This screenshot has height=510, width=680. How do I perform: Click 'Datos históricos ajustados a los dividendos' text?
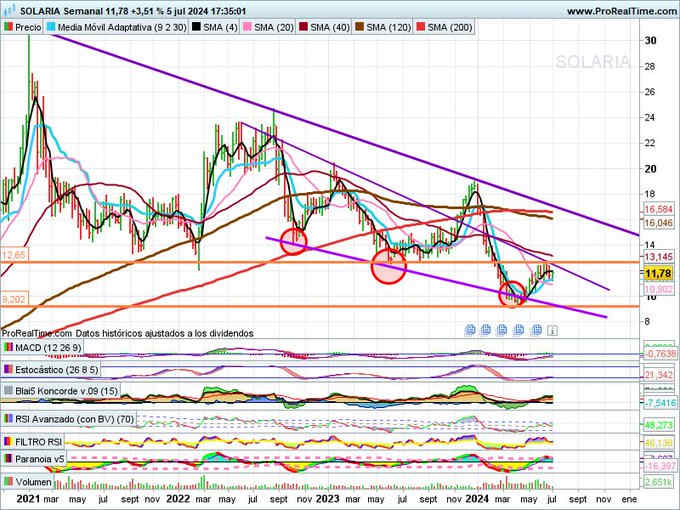pos(164,333)
